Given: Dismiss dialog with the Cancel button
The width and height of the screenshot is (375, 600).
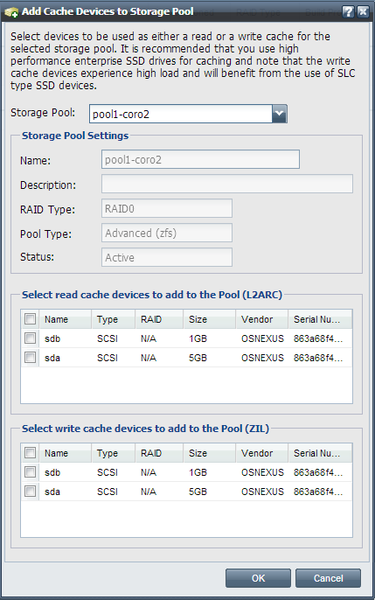Looking at the screenshot, I should [x=328, y=578].
